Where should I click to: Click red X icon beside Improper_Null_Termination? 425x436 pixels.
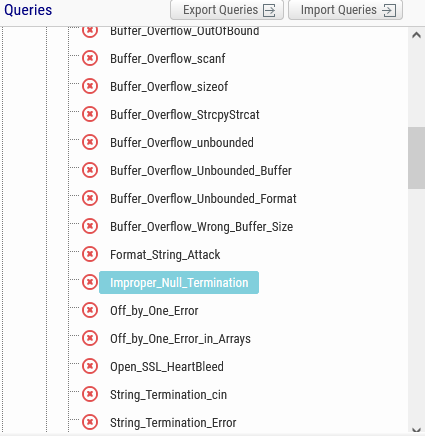[x=90, y=282]
